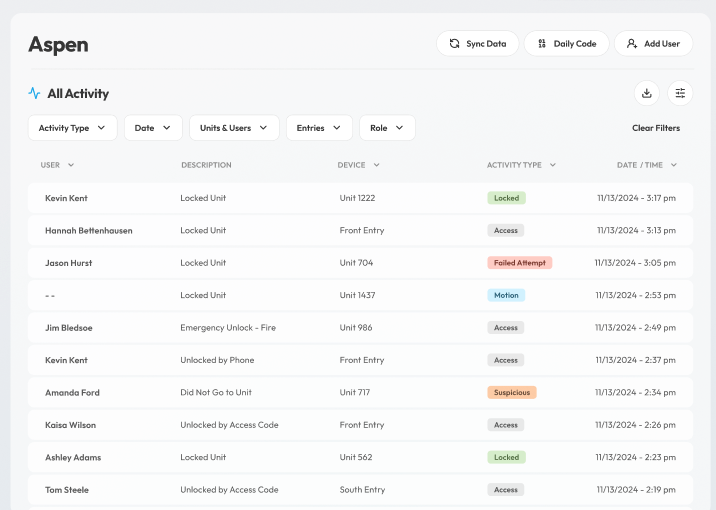716x510 pixels.
Task: Click the Unit 562 device cell
Action: (x=356, y=457)
